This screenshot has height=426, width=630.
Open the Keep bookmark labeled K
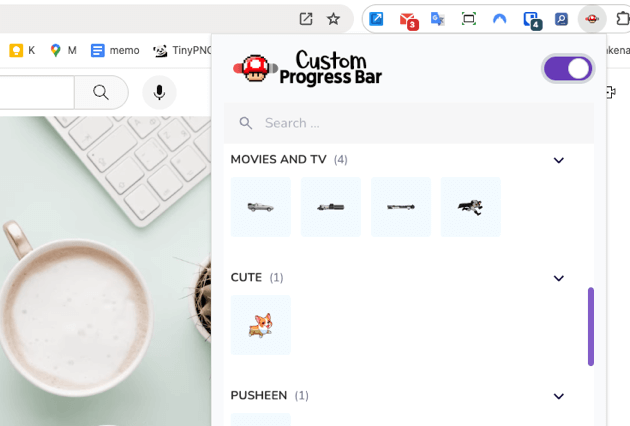[22, 50]
